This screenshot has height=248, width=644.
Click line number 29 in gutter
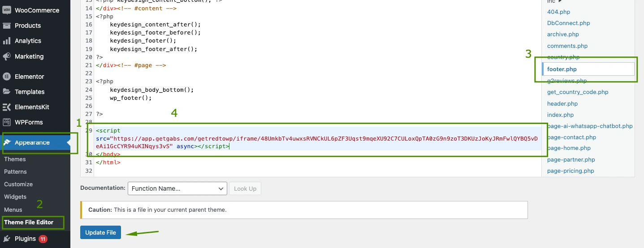pyautogui.click(x=88, y=130)
